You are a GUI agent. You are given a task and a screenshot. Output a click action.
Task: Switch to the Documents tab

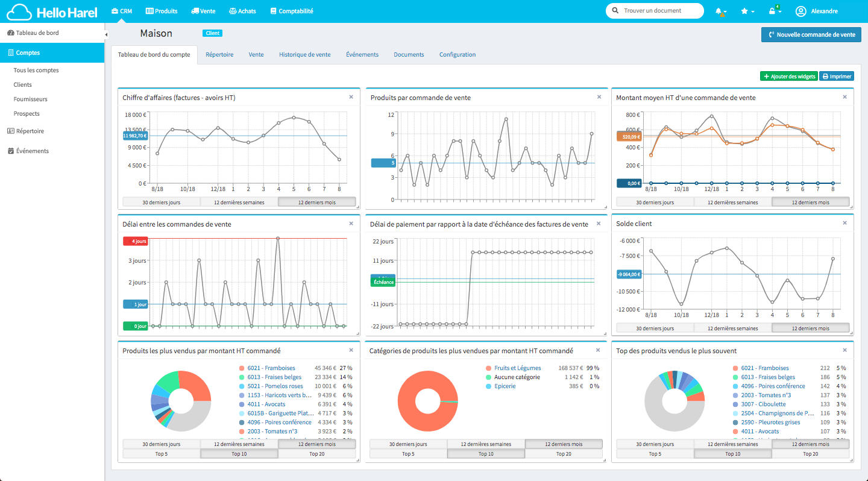[409, 55]
